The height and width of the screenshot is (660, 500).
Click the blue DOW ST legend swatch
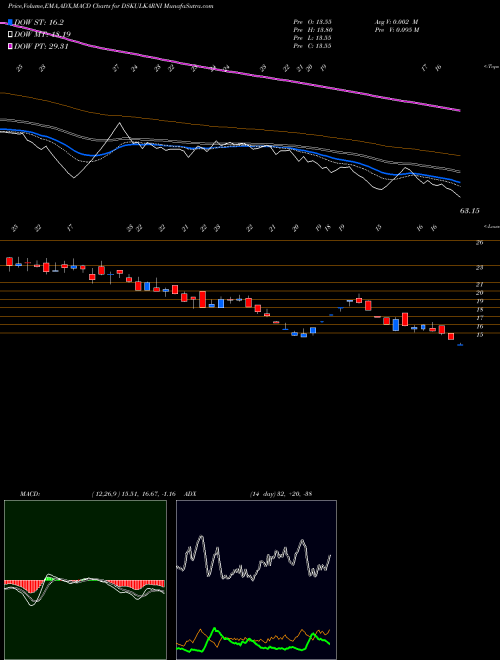[10, 22]
